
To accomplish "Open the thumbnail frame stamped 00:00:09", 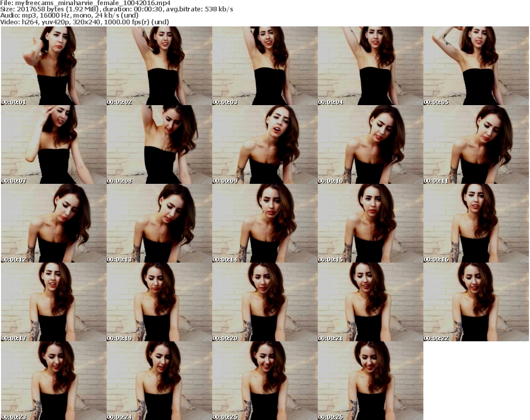I will point(264,144).
